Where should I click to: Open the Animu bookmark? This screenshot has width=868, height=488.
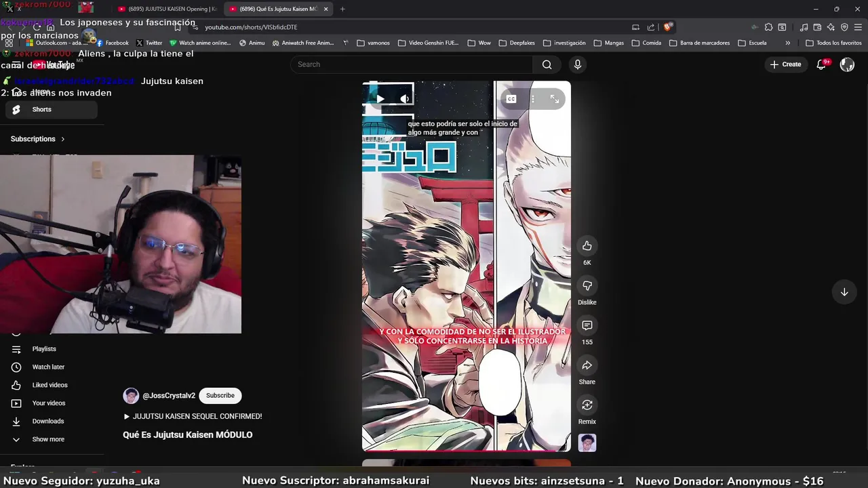(252, 43)
